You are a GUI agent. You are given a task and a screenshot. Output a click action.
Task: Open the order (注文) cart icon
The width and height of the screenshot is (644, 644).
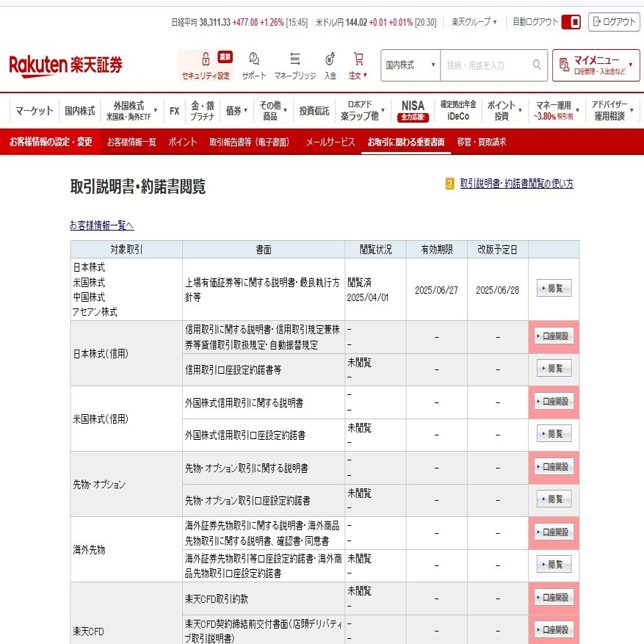[358, 59]
